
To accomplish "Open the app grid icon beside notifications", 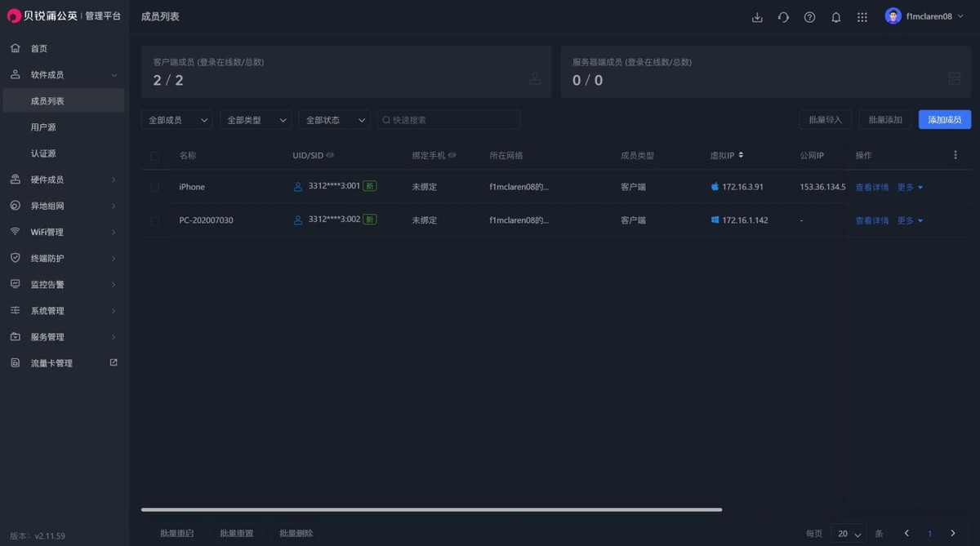I will click(862, 16).
